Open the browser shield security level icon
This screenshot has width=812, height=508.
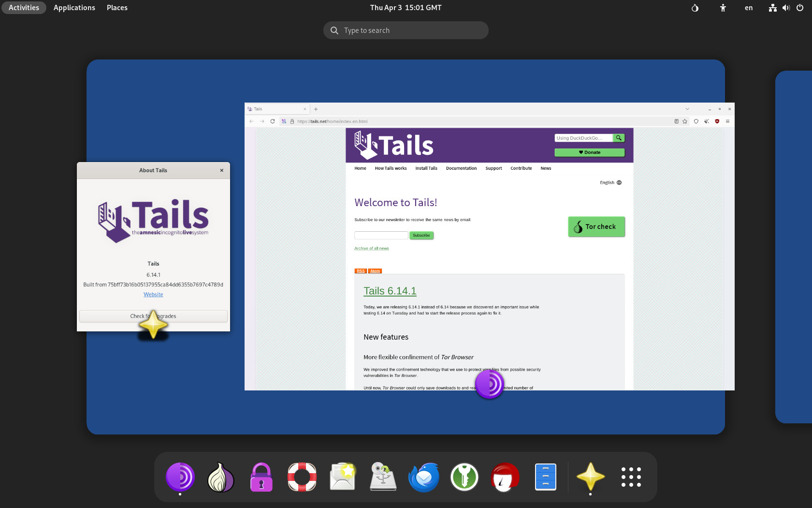click(x=696, y=121)
